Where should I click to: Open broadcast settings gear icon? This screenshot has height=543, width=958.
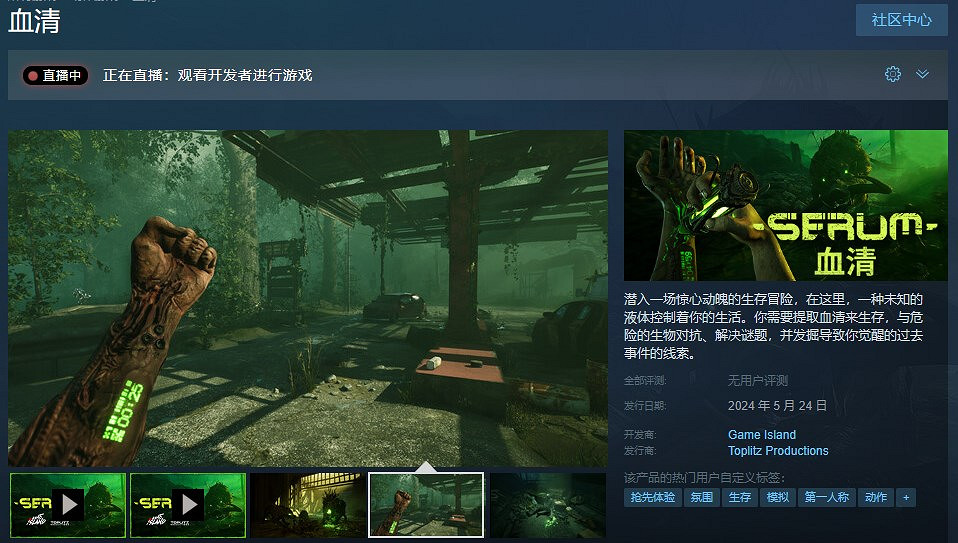pos(893,75)
